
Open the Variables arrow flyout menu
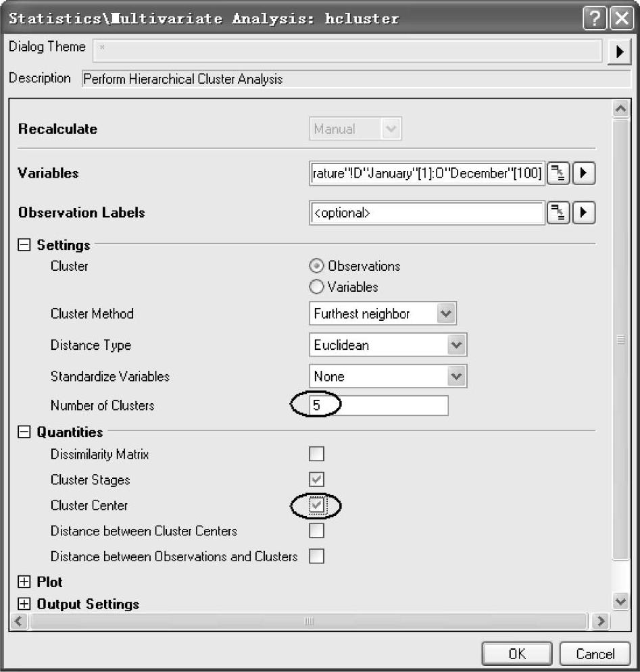pos(584,173)
